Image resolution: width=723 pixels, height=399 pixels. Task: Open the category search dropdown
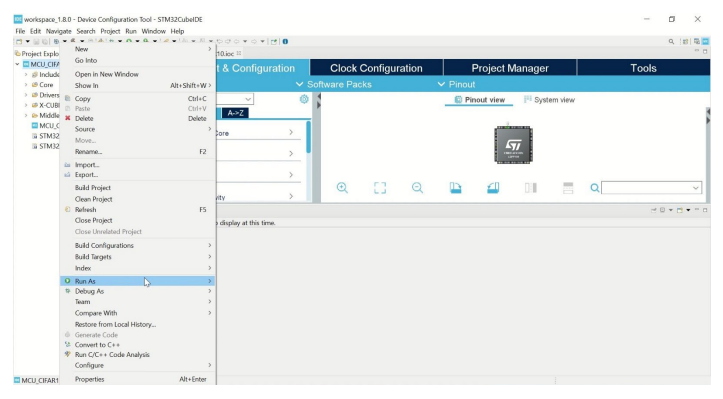248,99
